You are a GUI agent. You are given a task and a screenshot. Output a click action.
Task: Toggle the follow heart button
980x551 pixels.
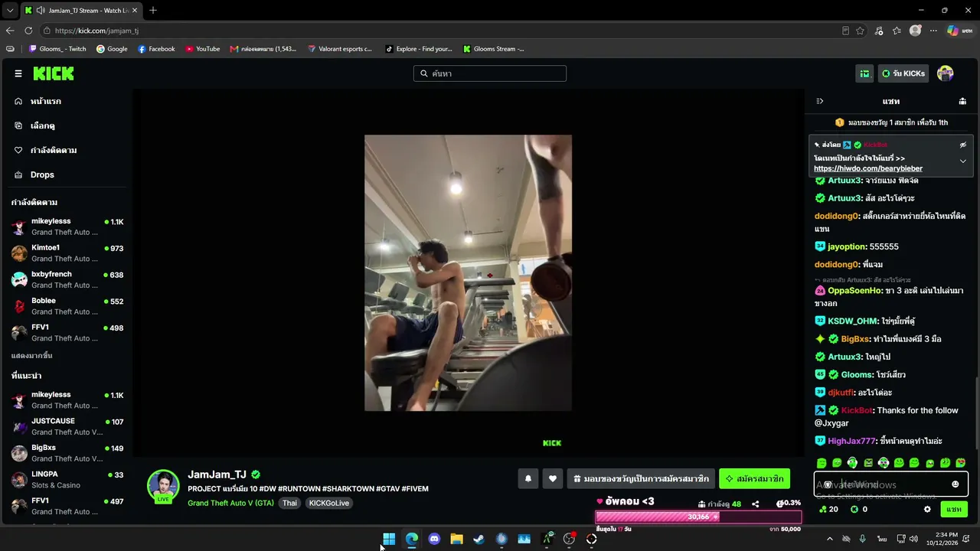click(553, 479)
